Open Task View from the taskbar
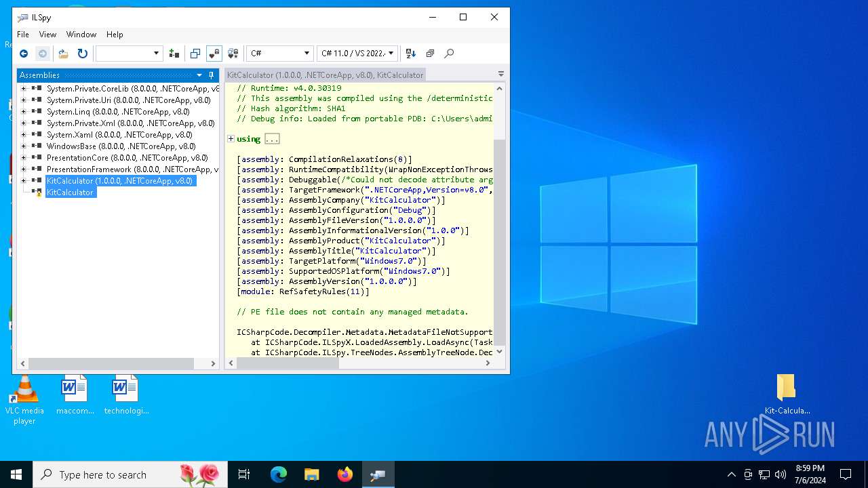Screen dimensions: 868x488 (244, 474)
